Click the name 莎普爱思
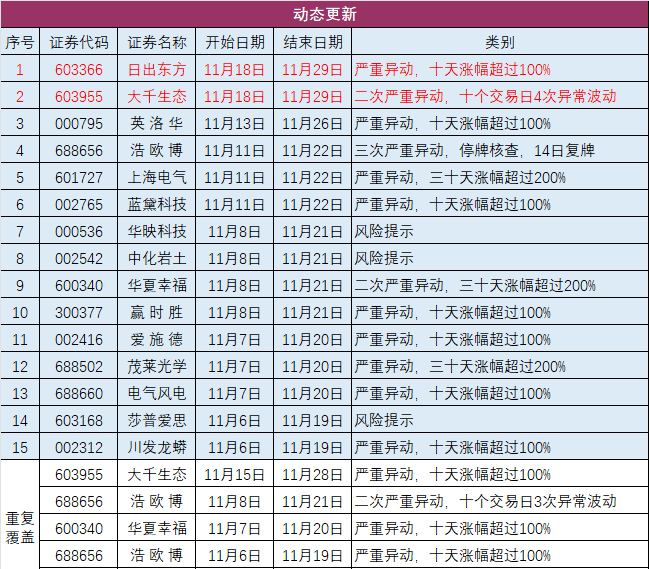 [156, 421]
